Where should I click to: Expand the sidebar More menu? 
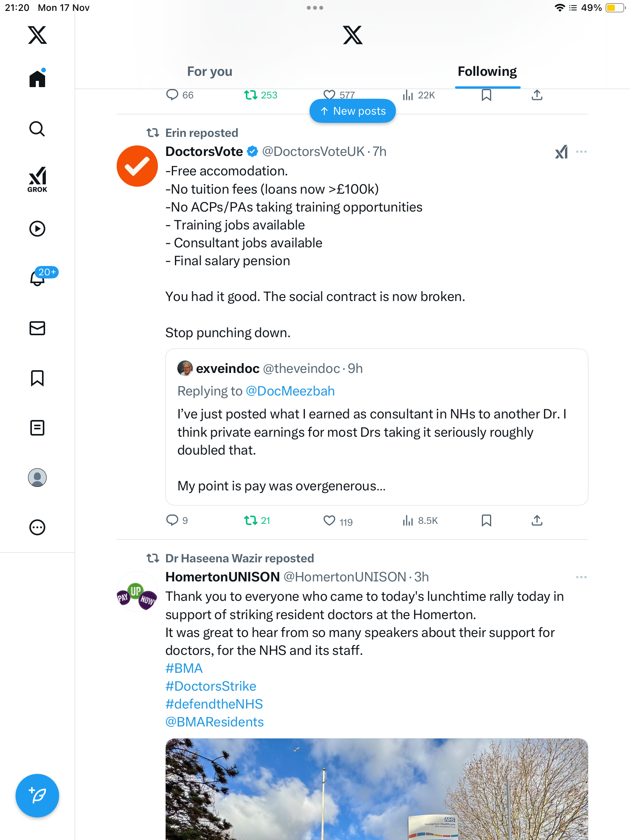point(37,527)
